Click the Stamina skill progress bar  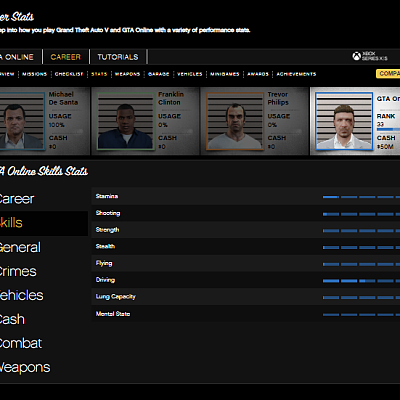coord(361,197)
